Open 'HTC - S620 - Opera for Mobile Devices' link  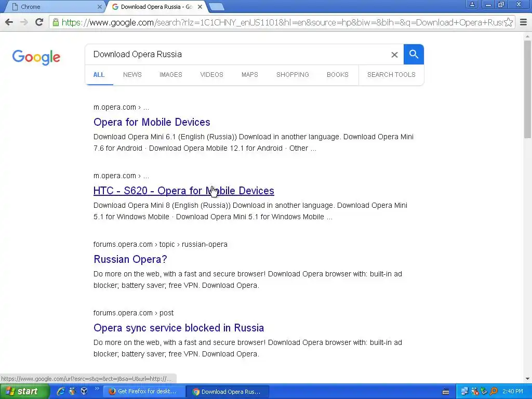click(183, 191)
